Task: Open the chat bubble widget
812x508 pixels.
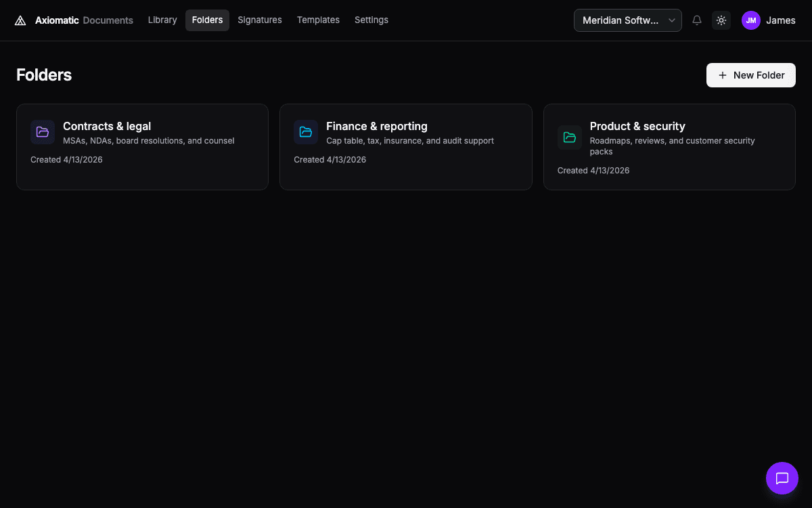Action: click(782, 478)
